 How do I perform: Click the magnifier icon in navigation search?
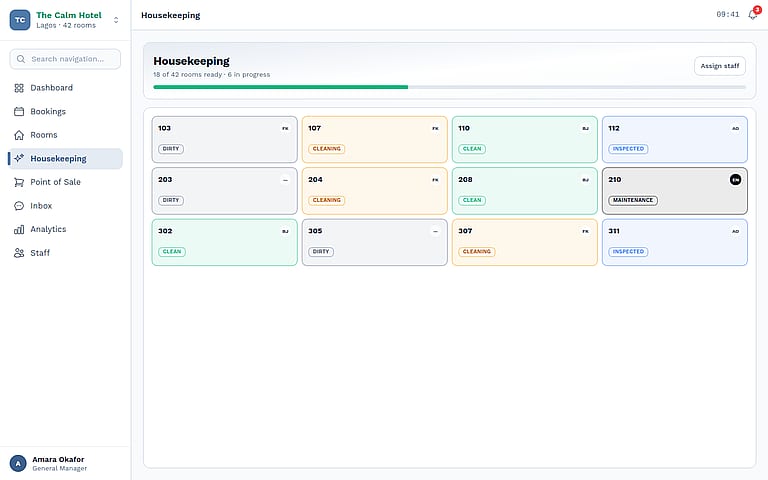tap(21, 59)
